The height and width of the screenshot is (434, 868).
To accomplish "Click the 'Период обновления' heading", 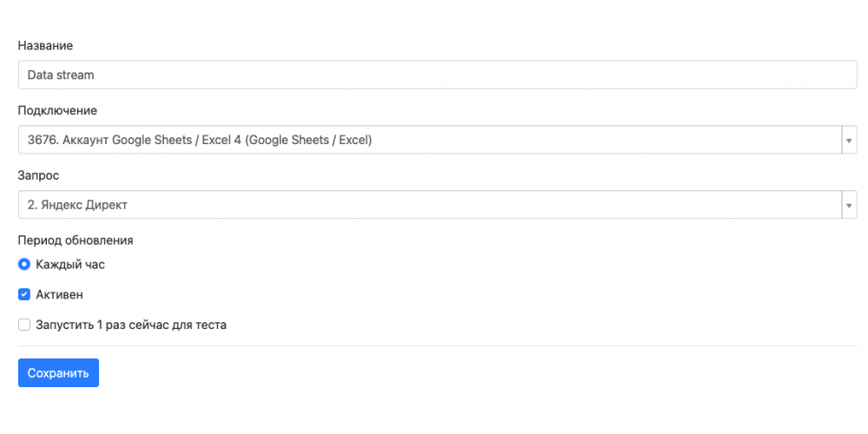I will click(x=76, y=240).
